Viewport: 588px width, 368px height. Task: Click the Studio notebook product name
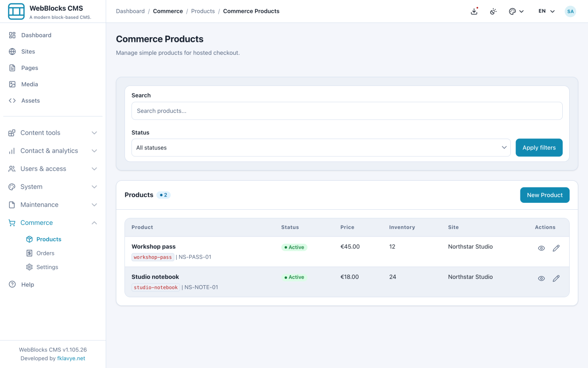pyautogui.click(x=155, y=277)
